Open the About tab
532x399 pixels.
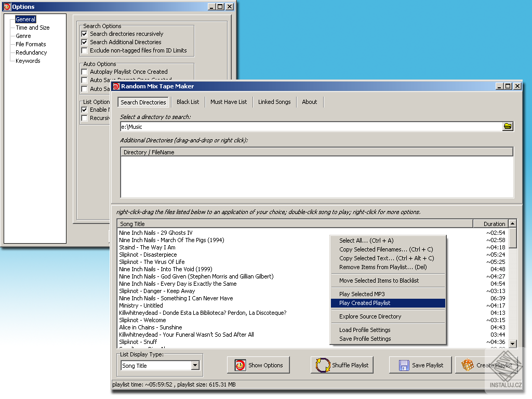coord(310,102)
